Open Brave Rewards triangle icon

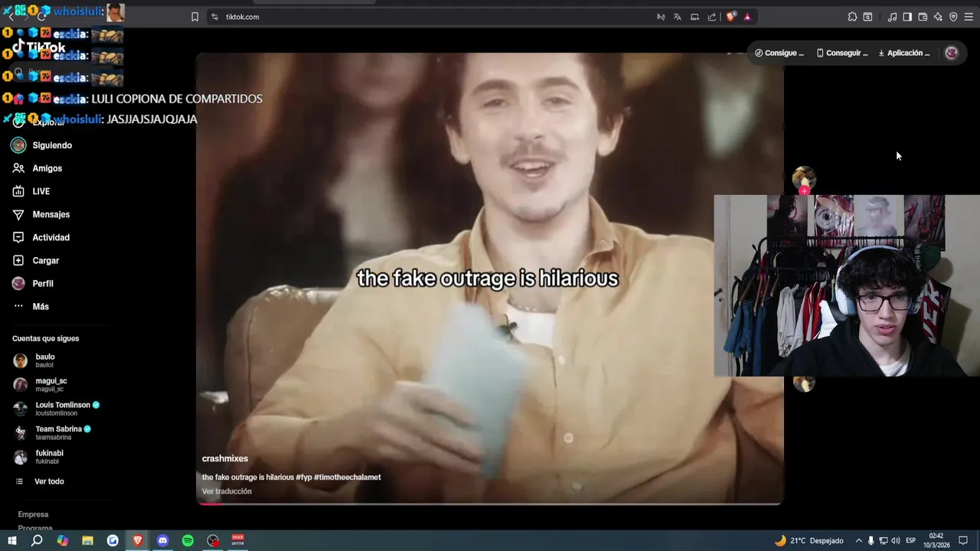pos(747,17)
